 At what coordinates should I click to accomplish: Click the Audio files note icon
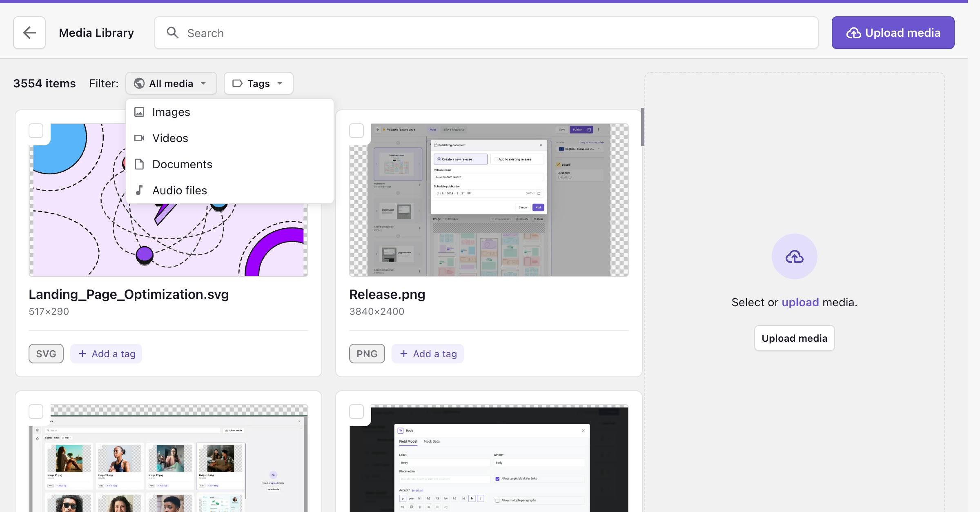tap(139, 190)
